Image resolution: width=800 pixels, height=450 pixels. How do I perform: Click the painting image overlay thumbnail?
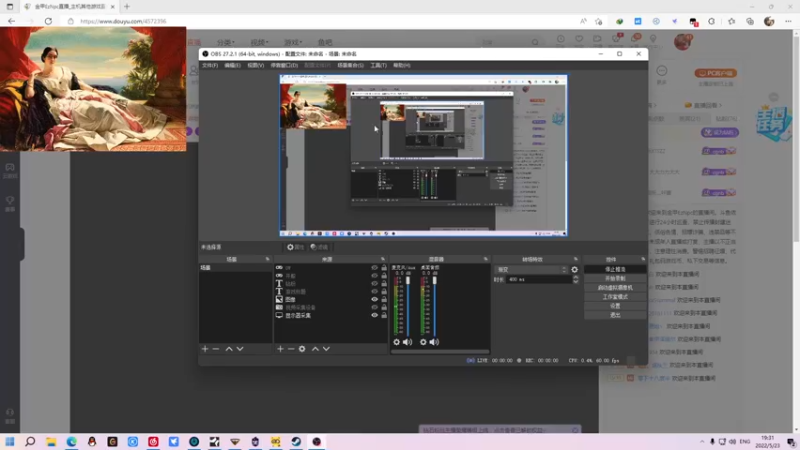tap(93, 89)
